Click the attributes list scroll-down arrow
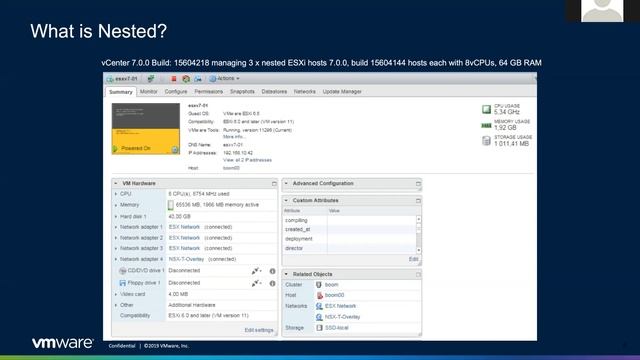The height and width of the screenshot is (360, 640). (x=419, y=250)
